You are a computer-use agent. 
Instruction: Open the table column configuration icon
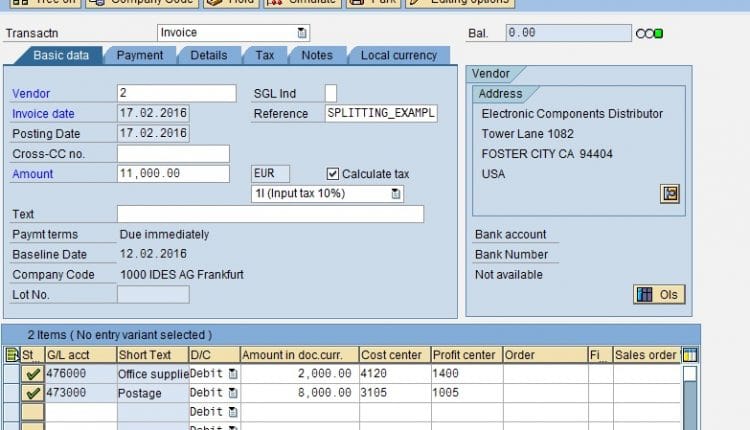tap(690, 355)
